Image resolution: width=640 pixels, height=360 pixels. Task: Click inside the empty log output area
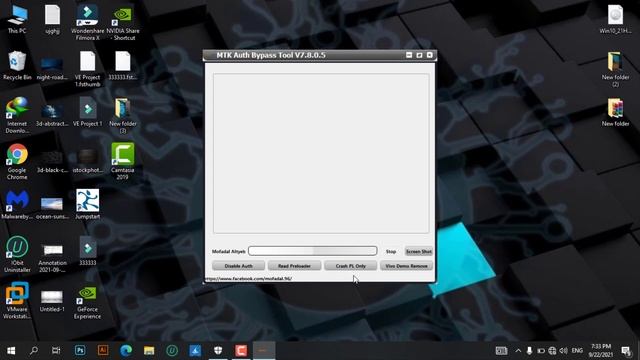[x=321, y=153]
